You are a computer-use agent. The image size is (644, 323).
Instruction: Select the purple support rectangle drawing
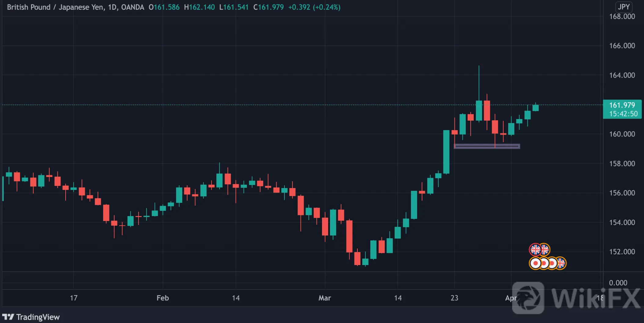[x=487, y=146]
